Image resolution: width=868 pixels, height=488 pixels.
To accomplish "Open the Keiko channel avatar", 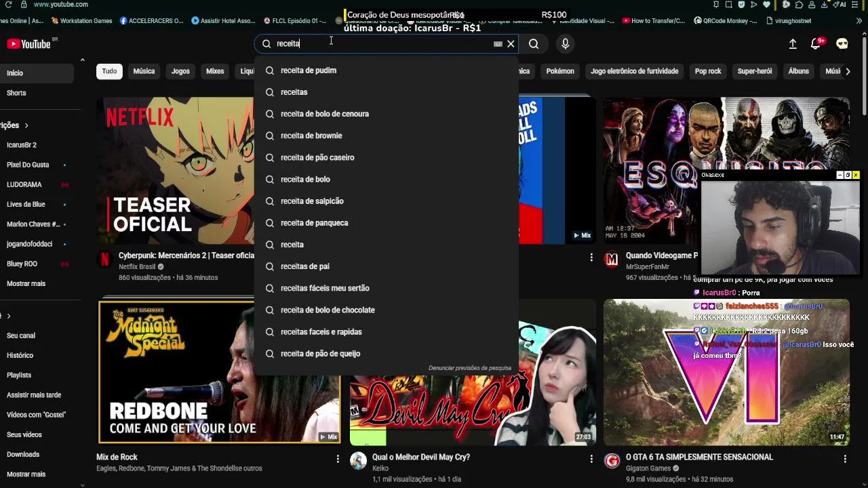I will pos(358,461).
